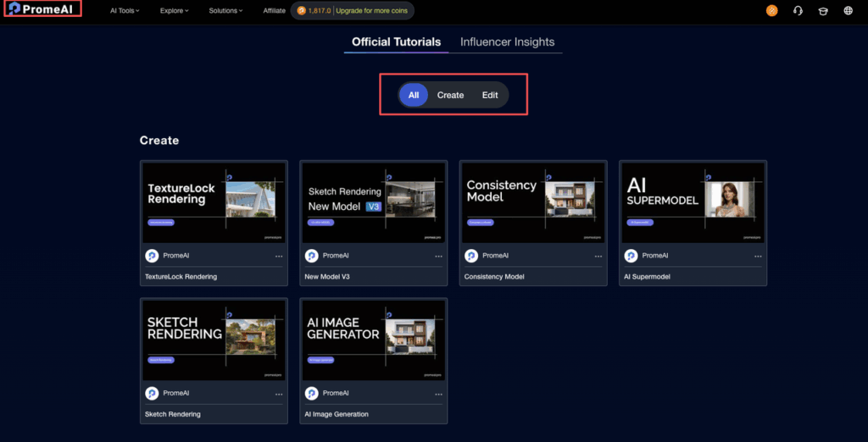Open the Sketch Rendering New Model V3 thumbnail
Viewport: 868px width, 442px height.
[374, 202]
